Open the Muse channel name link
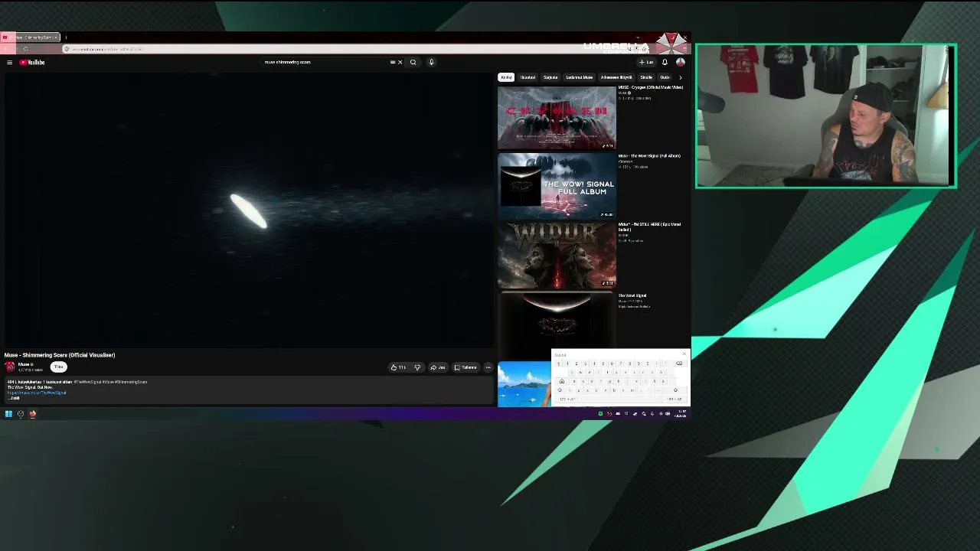The width and height of the screenshot is (980, 551). point(25,364)
